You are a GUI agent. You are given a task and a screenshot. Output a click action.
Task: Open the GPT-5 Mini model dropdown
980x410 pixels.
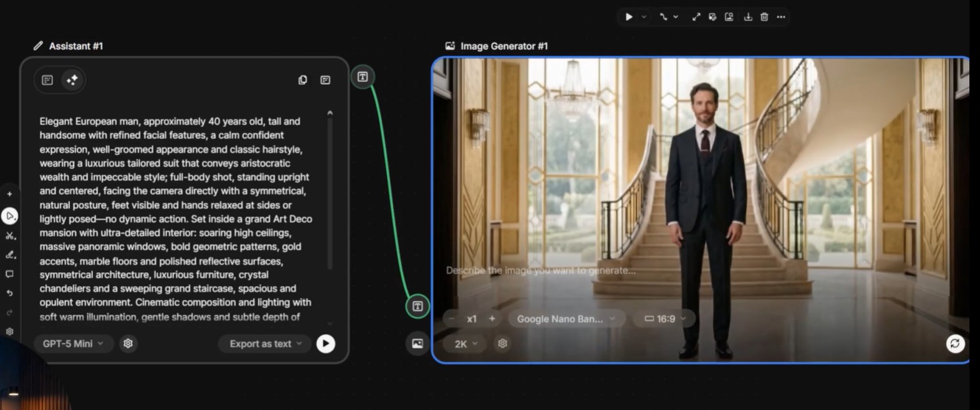[73, 343]
